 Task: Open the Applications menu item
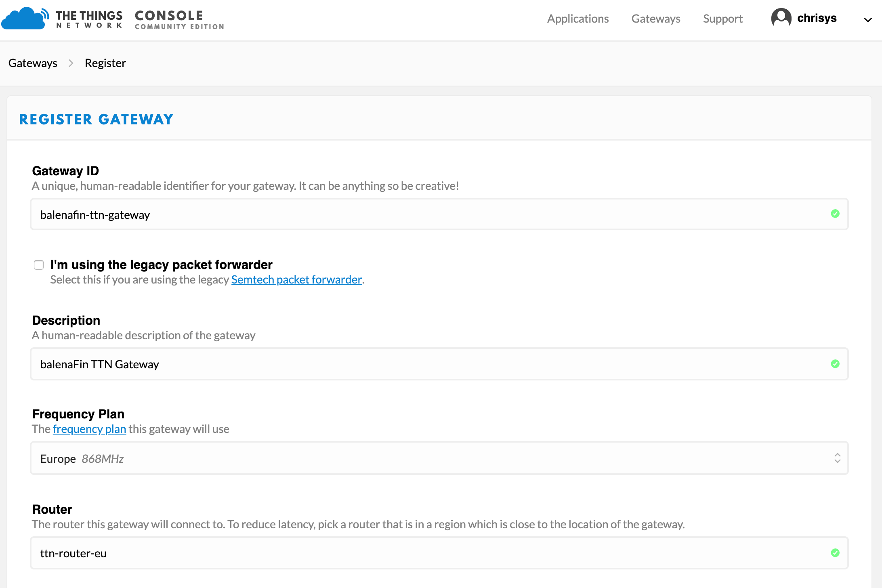pos(577,19)
